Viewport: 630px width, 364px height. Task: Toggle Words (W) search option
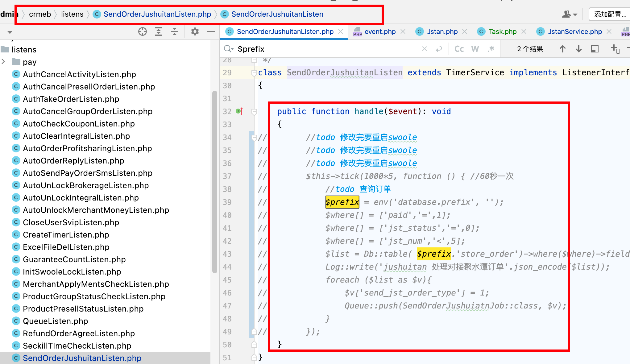[x=475, y=49]
